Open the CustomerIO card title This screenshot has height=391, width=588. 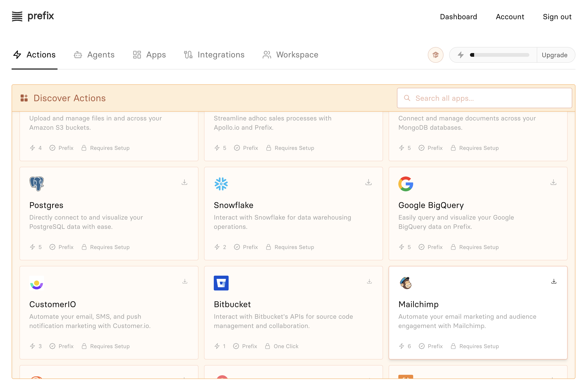coord(52,304)
